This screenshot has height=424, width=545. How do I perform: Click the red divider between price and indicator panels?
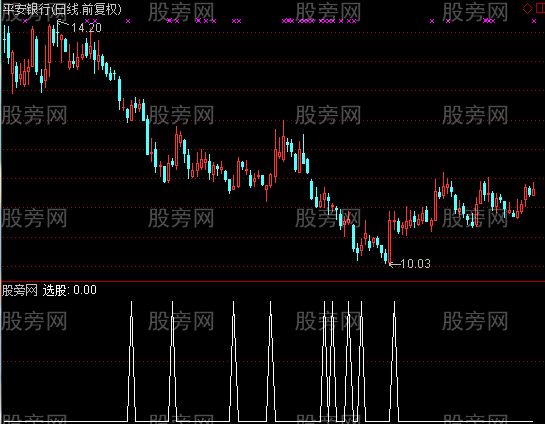coord(272,281)
